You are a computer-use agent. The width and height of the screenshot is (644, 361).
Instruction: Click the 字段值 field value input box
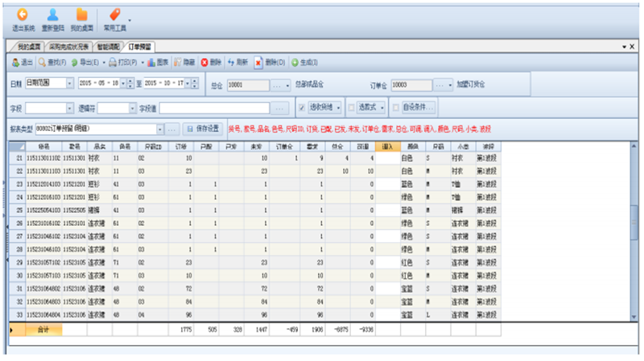pyautogui.click(x=216, y=107)
